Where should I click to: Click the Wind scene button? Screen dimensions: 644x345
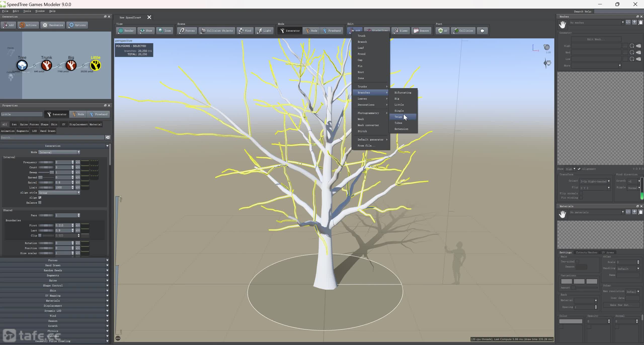click(x=245, y=31)
